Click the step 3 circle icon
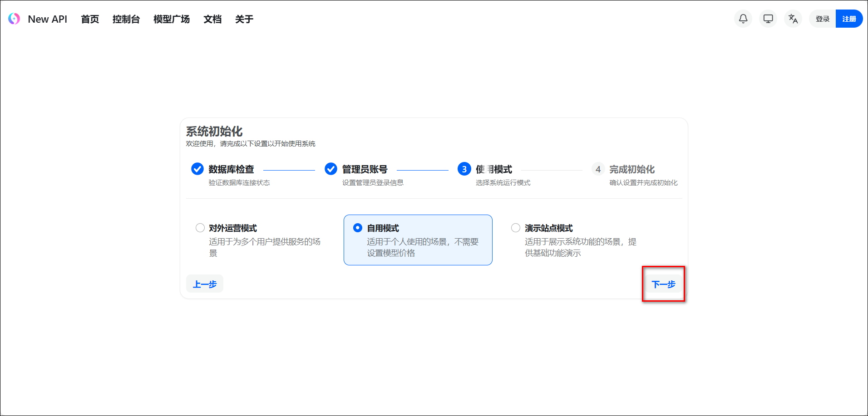This screenshot has width=868, height=416. tap(464, 169)
